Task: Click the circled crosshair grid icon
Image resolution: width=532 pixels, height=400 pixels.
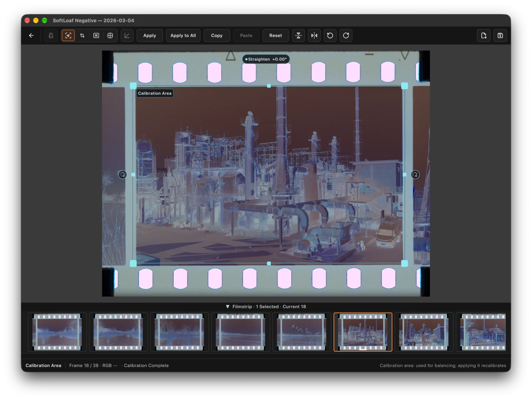Action: pyautogui.click(x=110, y=36)
